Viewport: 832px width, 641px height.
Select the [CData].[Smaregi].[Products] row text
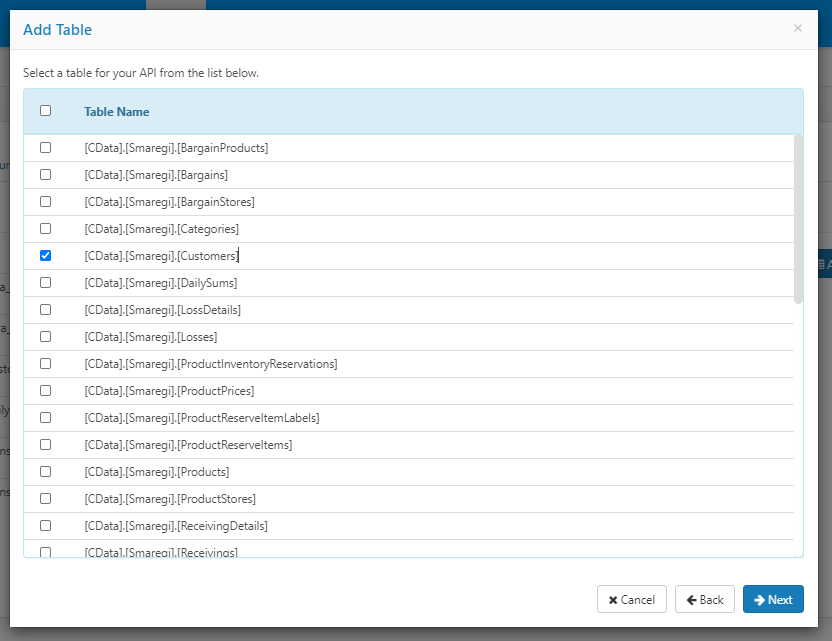click(157, 472)
